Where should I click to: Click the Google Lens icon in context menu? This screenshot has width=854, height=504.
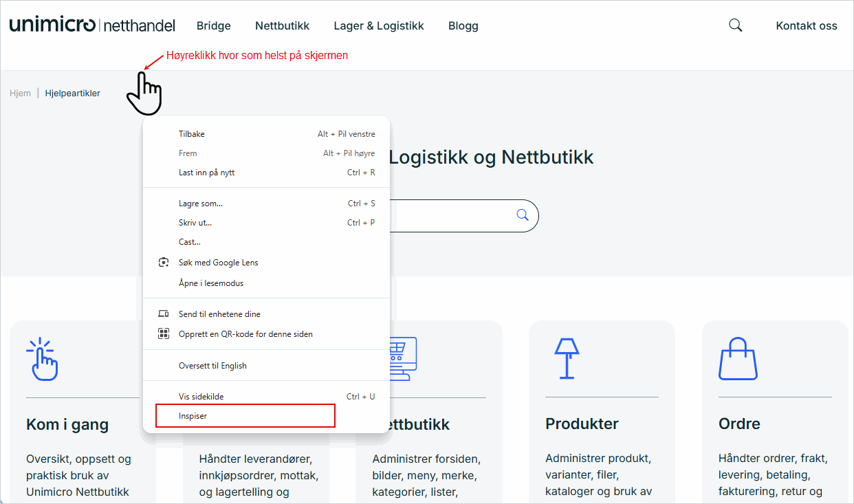pyautogui.click(x=164, y=263)
